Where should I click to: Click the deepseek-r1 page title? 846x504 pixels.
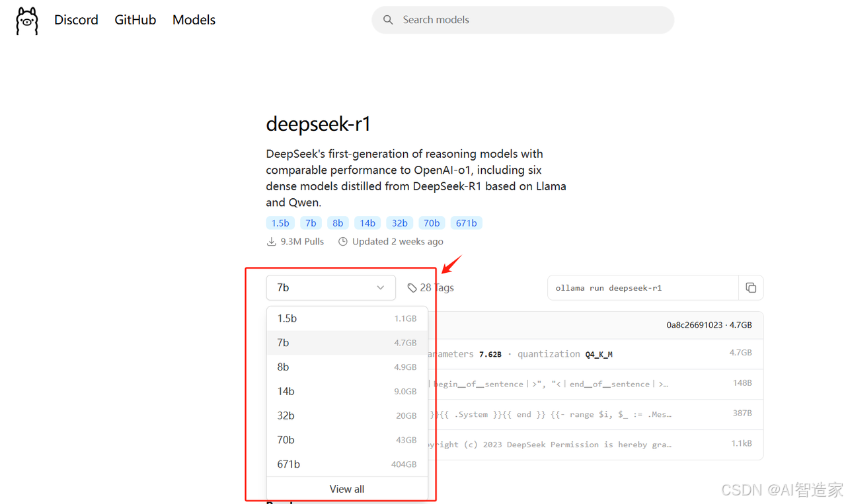point(319,124)
